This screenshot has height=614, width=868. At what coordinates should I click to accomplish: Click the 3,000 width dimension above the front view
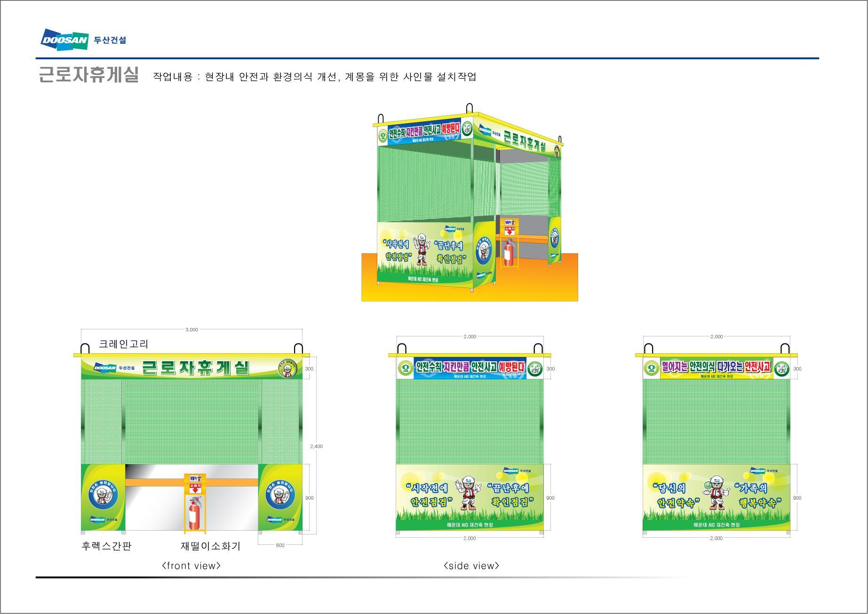pyautogui.click(x=191, y=329)
